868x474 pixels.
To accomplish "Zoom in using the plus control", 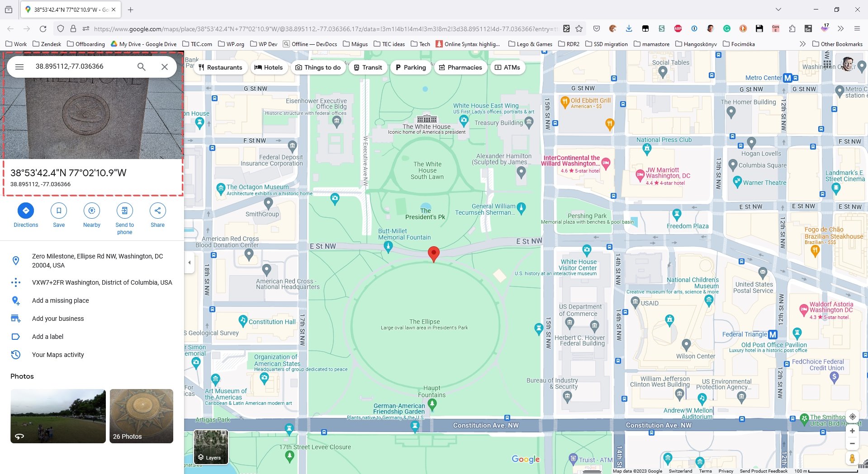I will click(x=852, y=431).
